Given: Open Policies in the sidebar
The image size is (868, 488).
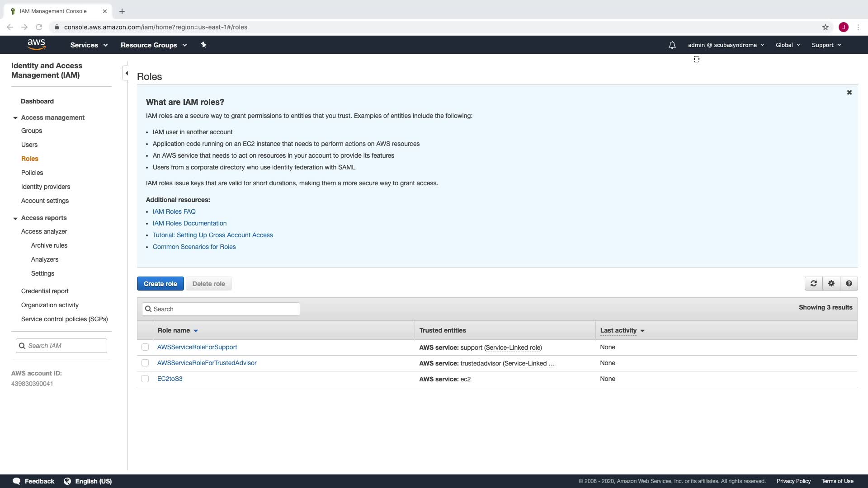Looking at the screenshot, I should (x=32, y=173).
